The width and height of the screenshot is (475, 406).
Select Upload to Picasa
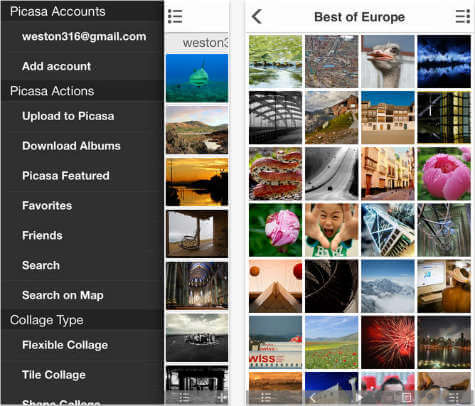click(x=68, y=116)
